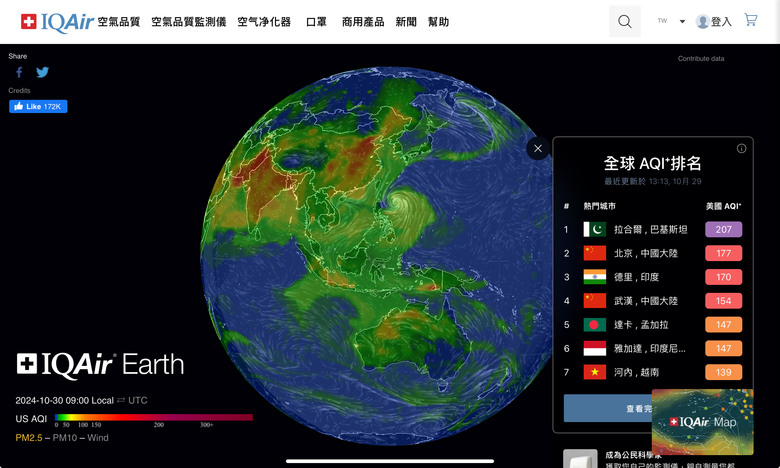This screenshot has width=780, height=468.
Task: Open 口罩 menu item
Action: click(316, 22)
